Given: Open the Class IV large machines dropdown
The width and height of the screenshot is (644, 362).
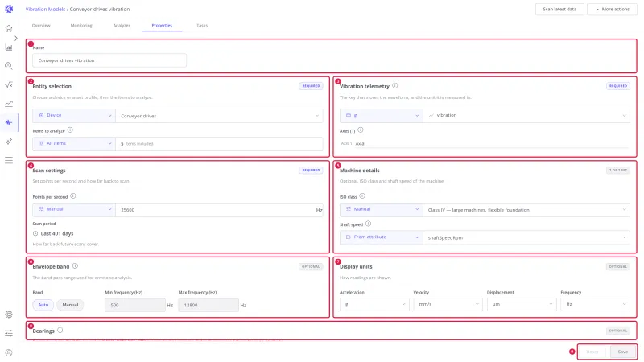Looking at the screenshot, I should tap(526, 210).
